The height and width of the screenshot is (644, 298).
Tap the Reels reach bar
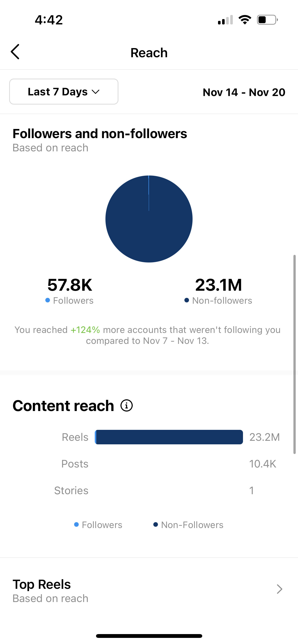[x=169, y=437]
